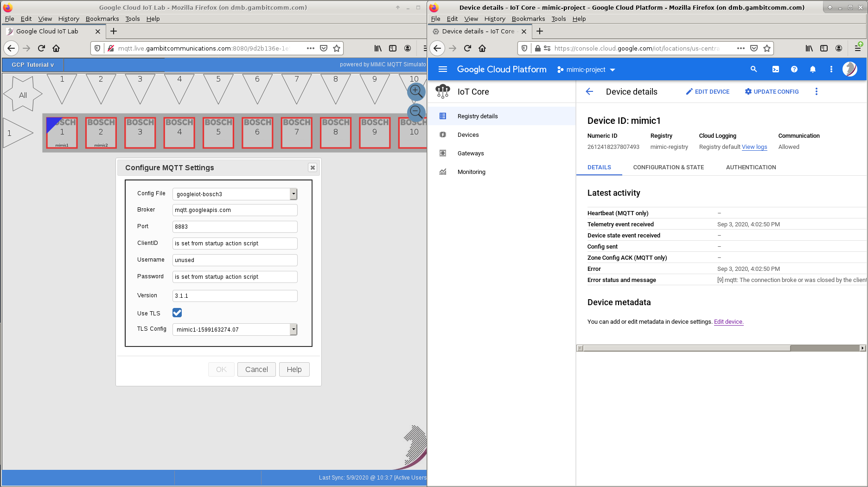Open the GCP Tutorial dropdown tab

tap(32, 64)
